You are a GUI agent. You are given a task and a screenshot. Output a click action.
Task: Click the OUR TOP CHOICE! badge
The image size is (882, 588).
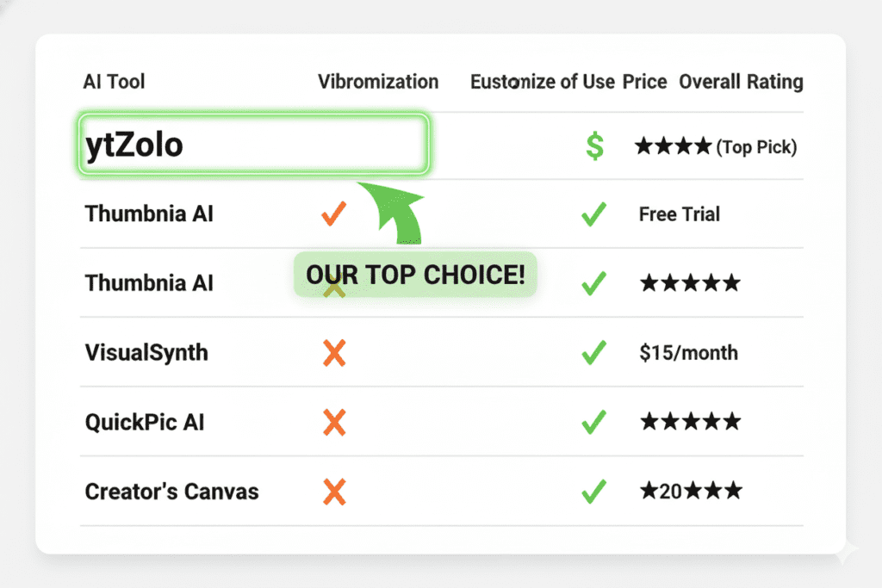point(415,275)
